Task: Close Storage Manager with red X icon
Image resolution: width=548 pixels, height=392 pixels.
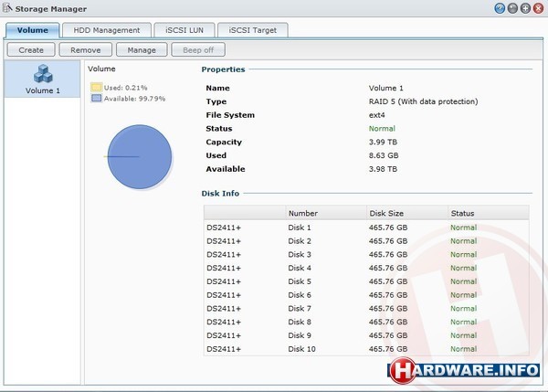Action: 539,8
